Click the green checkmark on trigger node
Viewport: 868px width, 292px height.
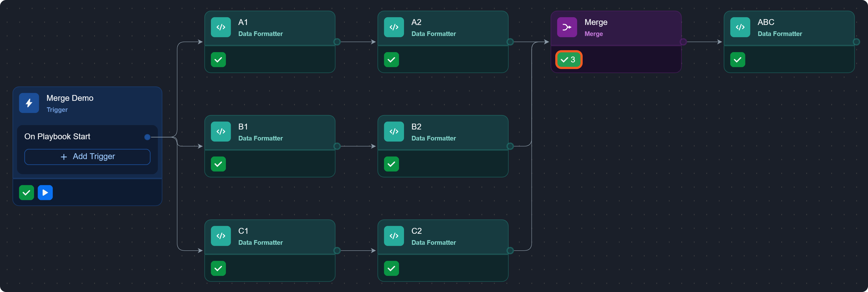click(26, 193)
